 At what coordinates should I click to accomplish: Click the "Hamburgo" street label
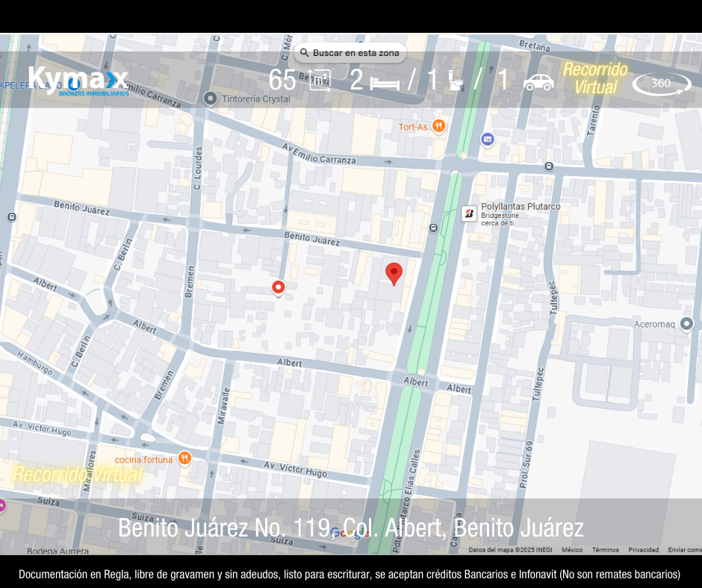click(x=34, y=363)
